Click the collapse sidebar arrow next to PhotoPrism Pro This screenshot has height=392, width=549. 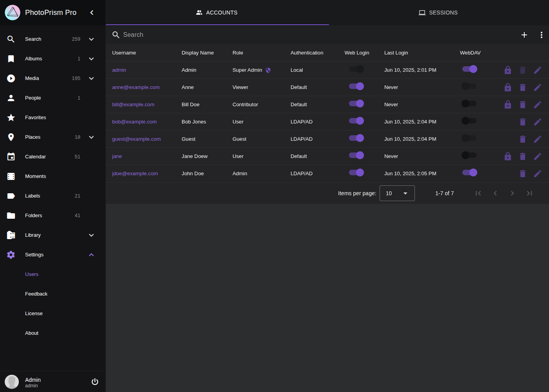[91, 12]
